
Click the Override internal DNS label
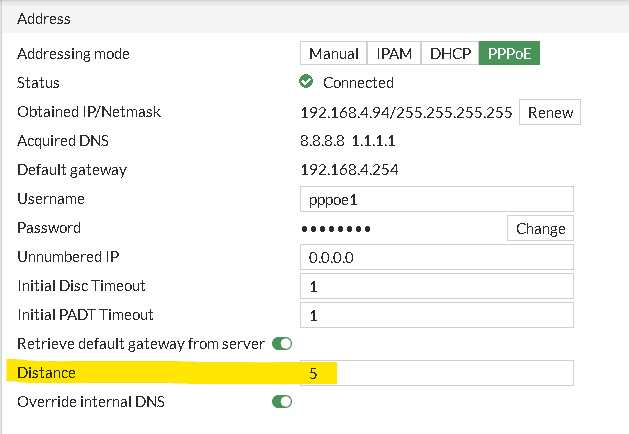[91, 402]
